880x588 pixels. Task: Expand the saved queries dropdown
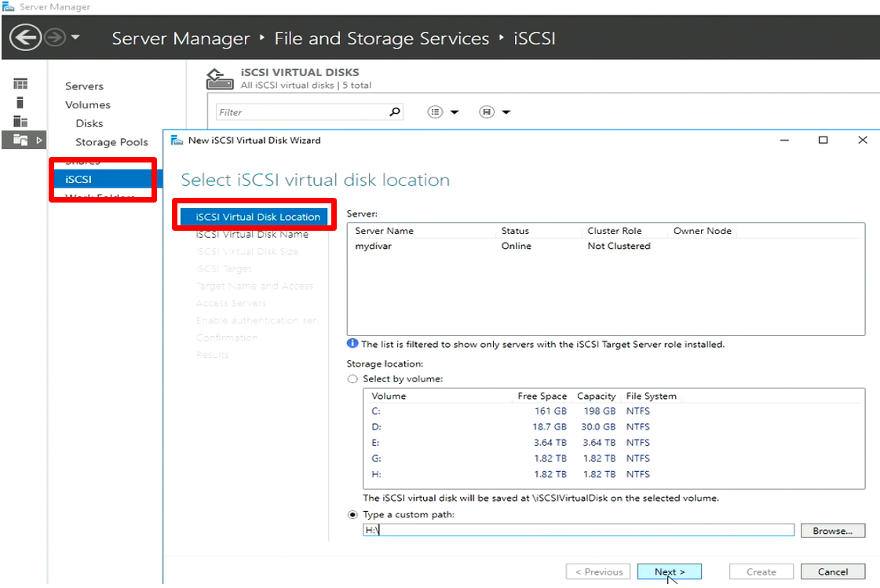tap(495, 112)
